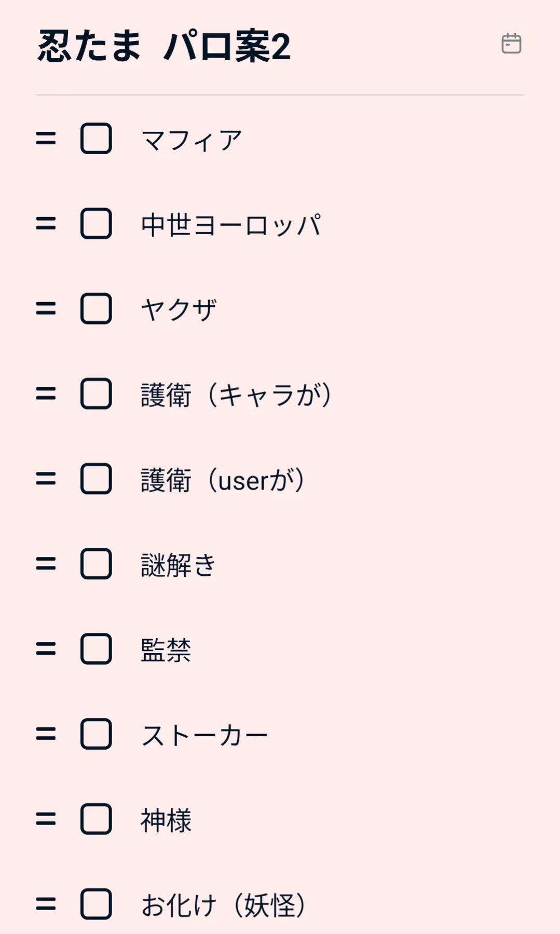Select the reorder handle next to ヤクザ
The height and width of the screenshot is (934, 560).
[x=46, y=309]
